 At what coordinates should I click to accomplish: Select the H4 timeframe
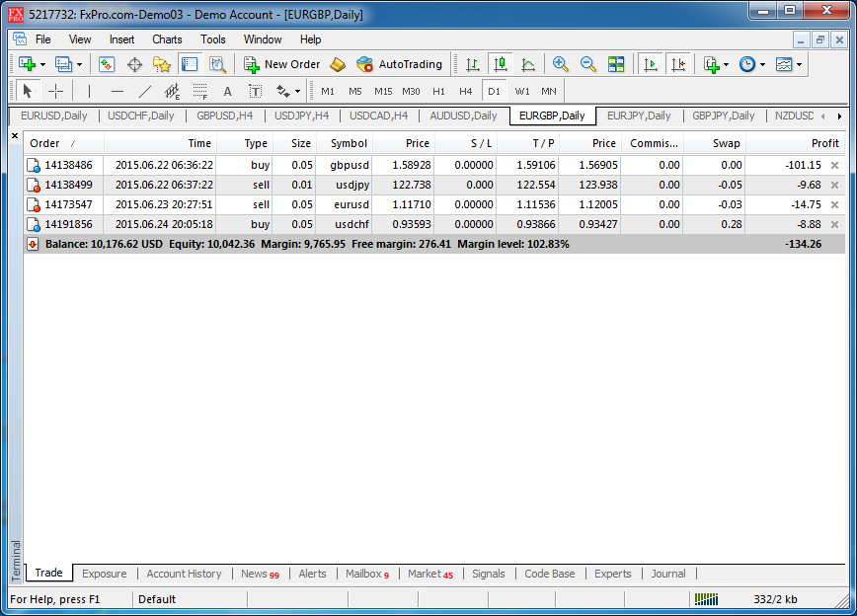tap(466, 91)
